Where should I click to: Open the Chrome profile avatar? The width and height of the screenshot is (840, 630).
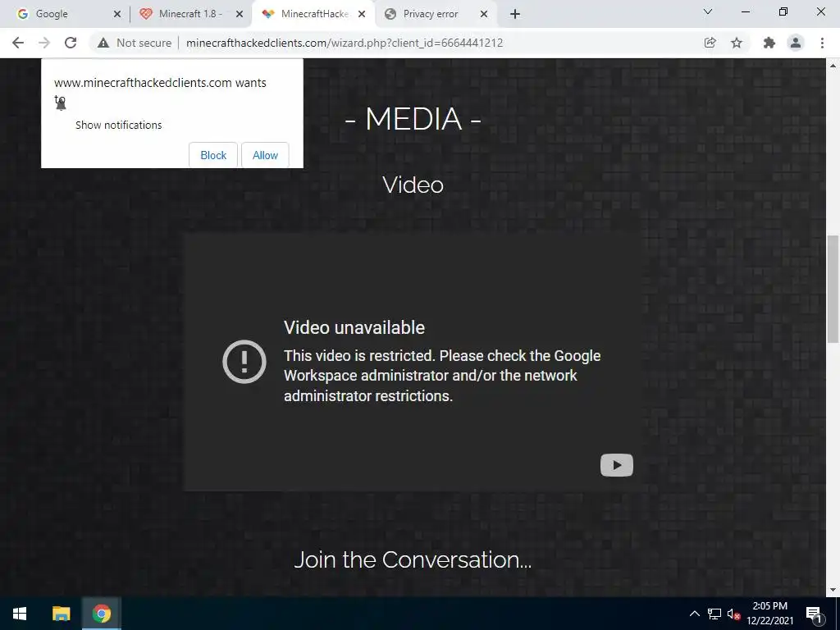tap(796, 43)
